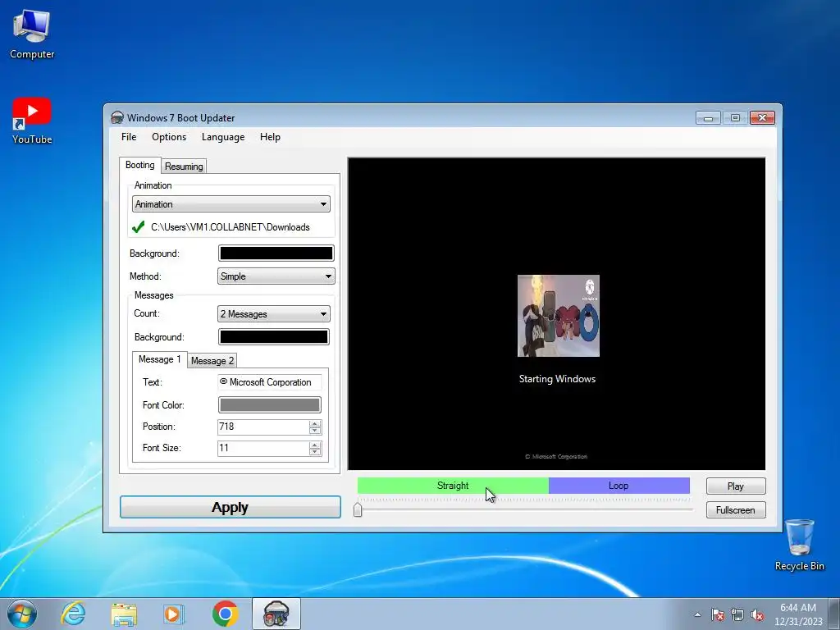840x630 pixels.
Task: Switch to the Booting tab
Action: (x=139, y=165)
